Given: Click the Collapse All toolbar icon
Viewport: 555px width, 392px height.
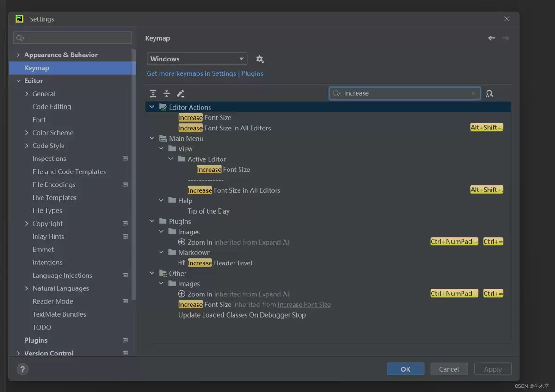Looking at the screenshot, I should [x=166, y=93].
